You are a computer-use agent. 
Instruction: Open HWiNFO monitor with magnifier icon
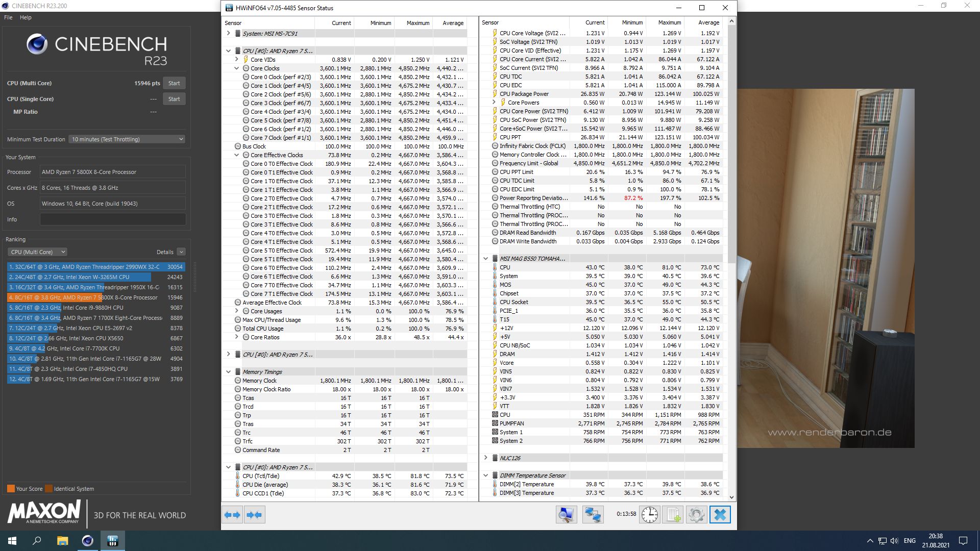tap(566, 515)
